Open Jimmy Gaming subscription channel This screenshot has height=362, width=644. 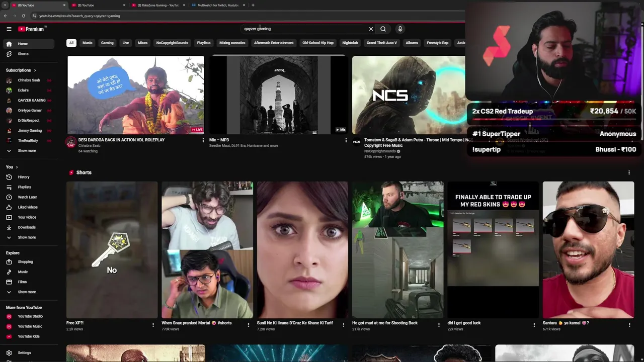click(29, 131)
